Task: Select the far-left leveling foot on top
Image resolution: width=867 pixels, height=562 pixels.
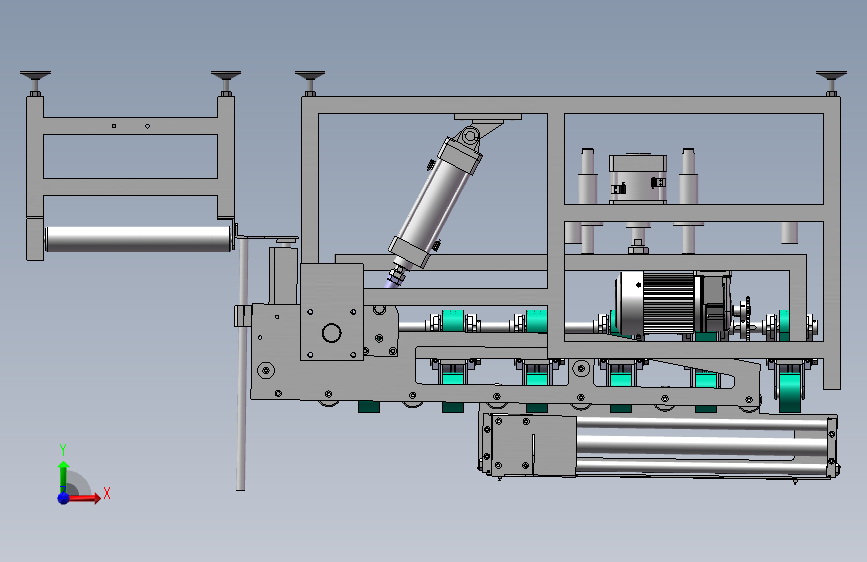Action: click(35, 82)
